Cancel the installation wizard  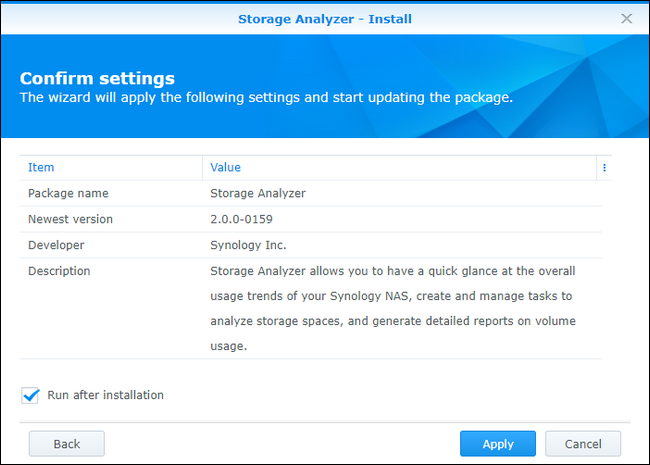[582, 444]
